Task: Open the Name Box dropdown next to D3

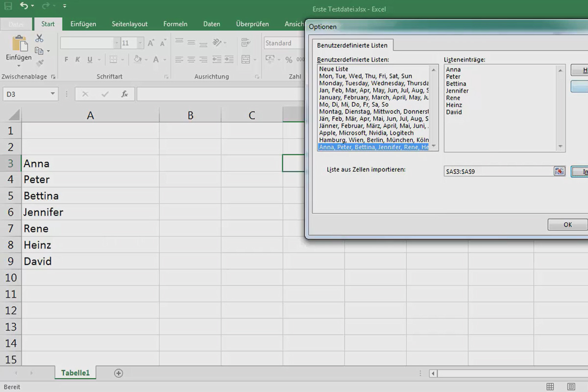Action: tap(52, 94)
